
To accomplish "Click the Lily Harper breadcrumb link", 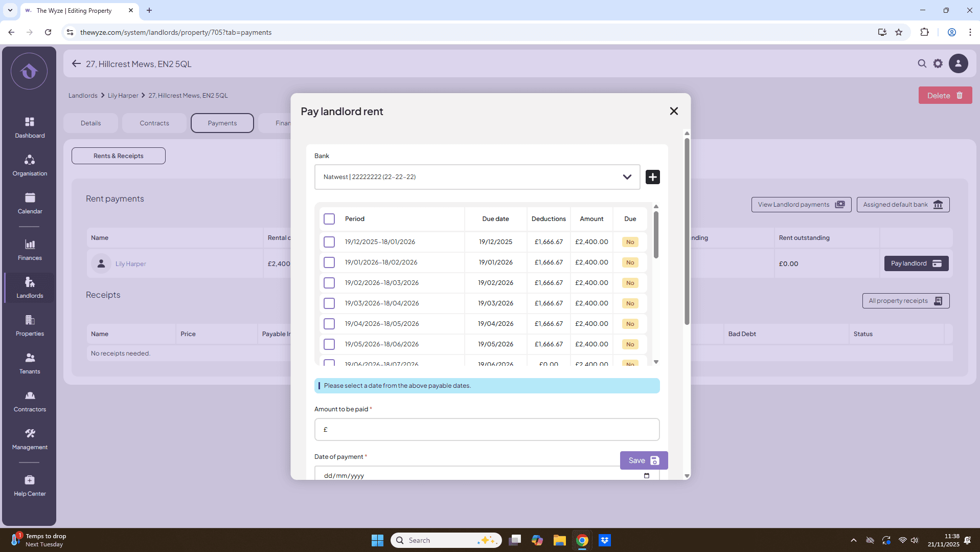I will click(123, 96).
